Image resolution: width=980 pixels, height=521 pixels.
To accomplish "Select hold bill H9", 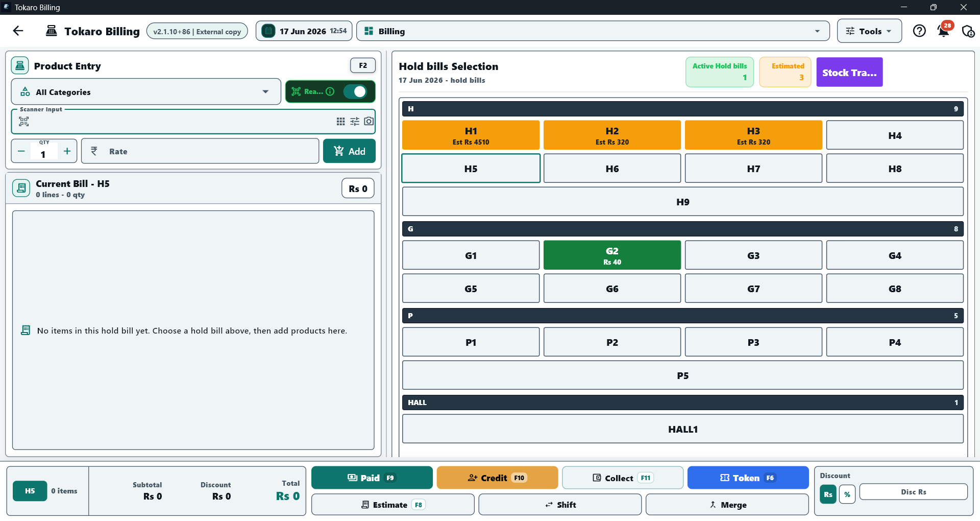I will click(683, 202).
